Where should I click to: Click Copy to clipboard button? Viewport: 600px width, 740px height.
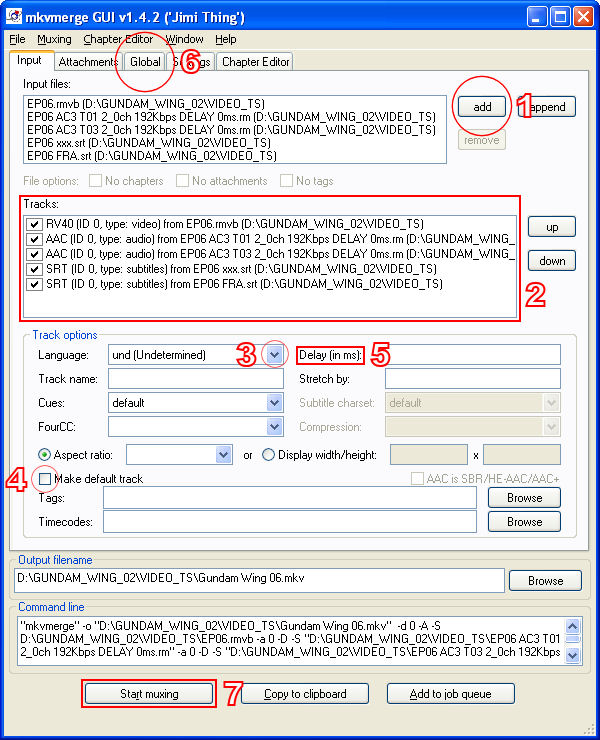(305, 694)
